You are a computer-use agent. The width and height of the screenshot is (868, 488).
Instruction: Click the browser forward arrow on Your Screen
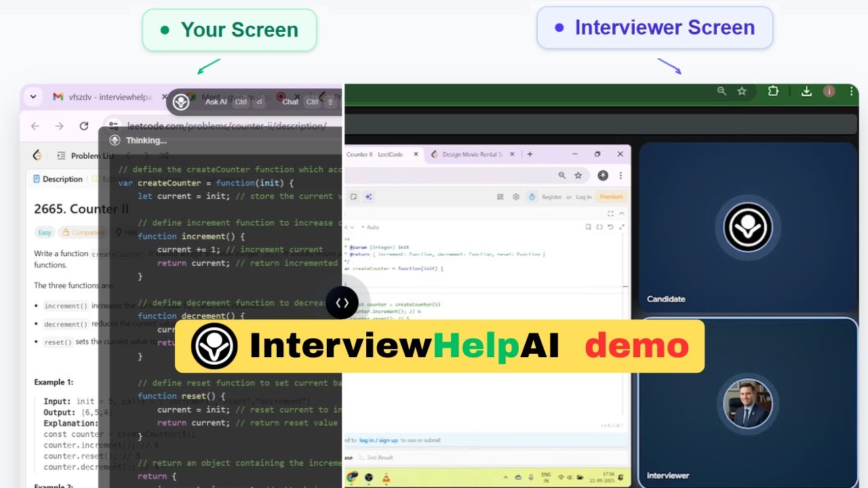point(60,126)
